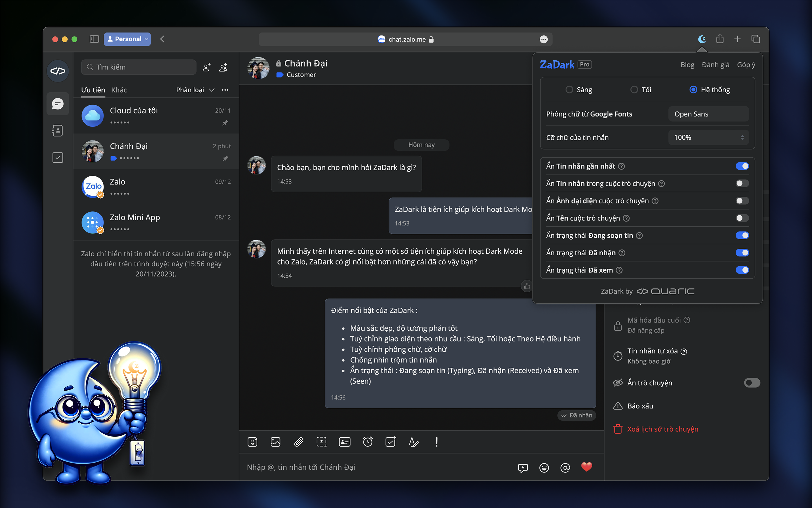The height and width of the screenshot is (508, 812).
Task: Open the Đánh giá link
Action: (x=715, y=65)
